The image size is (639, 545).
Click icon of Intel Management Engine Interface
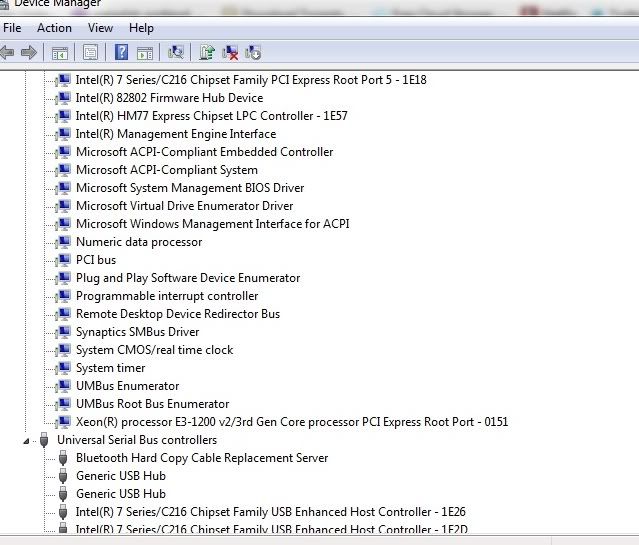pyautogui.click(x=64, y=134)
